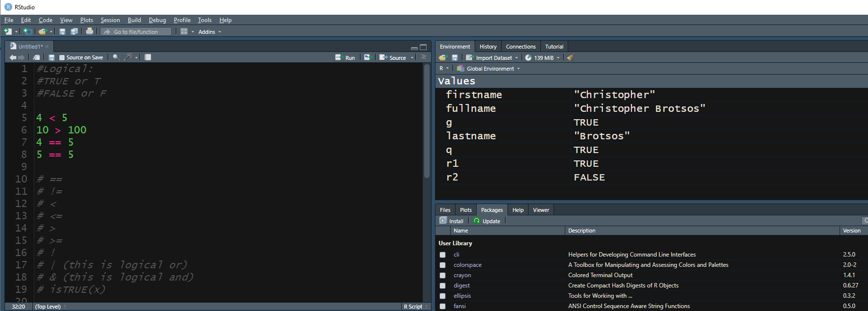This screenshot has height=311, width=868.
Task: Go back to previous source location
Action: [x=13, y=57]
